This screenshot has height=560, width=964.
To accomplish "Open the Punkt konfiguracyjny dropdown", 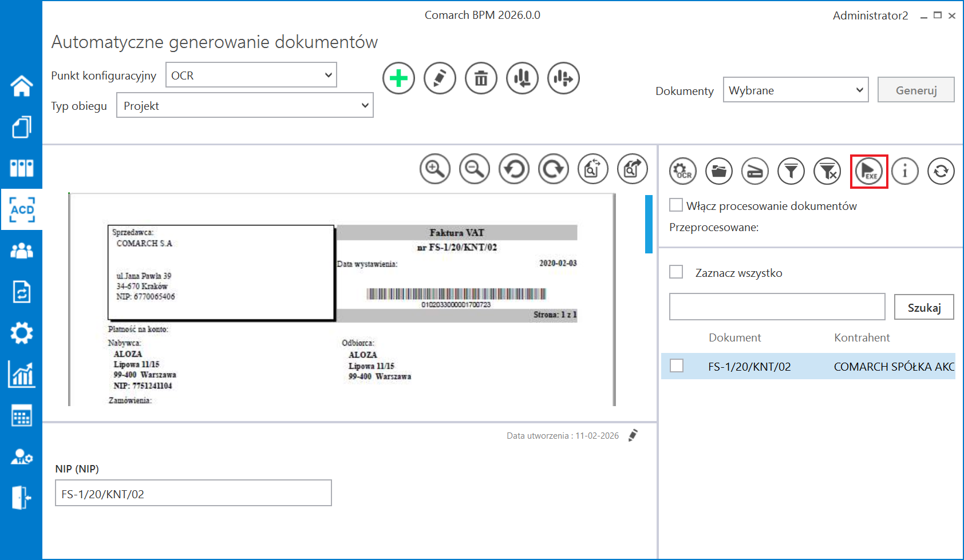I will [x=251, y=75].
